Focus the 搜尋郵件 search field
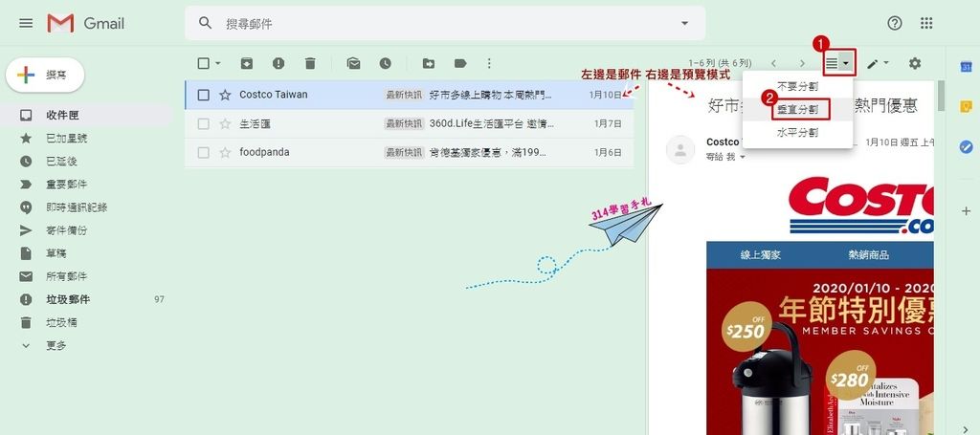 click(445, 23)
